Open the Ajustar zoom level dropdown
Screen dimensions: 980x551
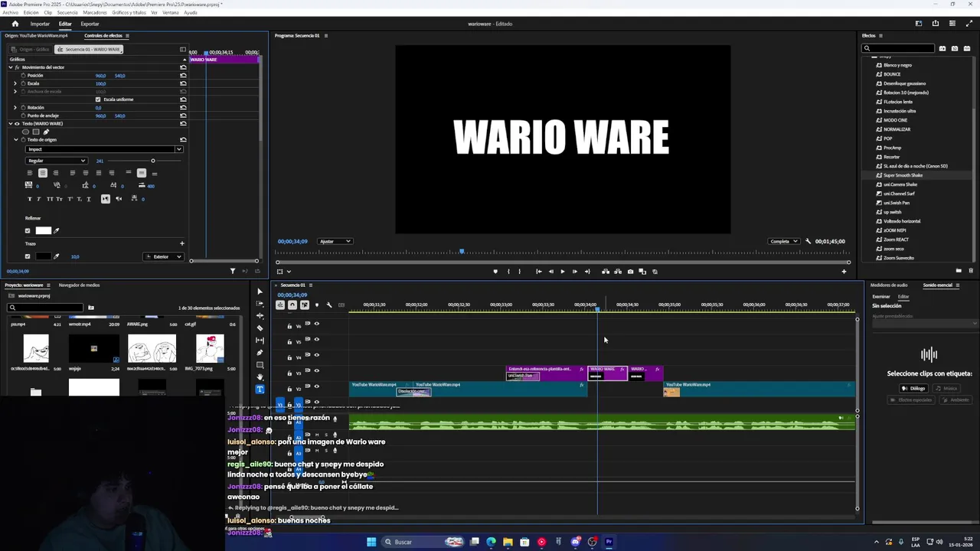click(x=335, y=241)
